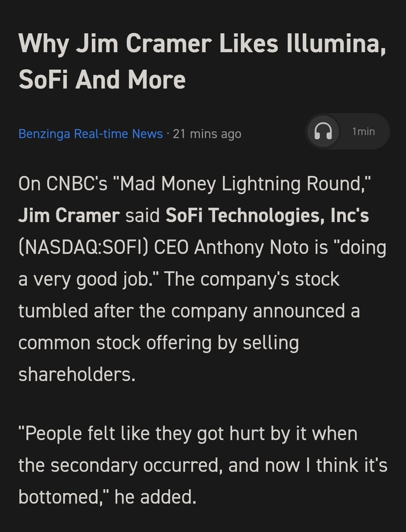This screenshot has width=406, height=532.
Task: Tap the 21 mins ago timestamp
Action: [207, 134]
